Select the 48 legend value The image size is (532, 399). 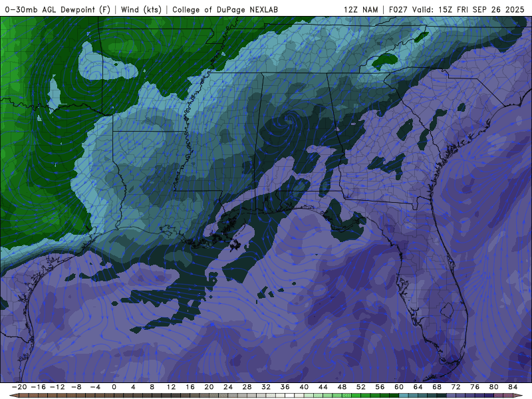(x=342, y=387)
